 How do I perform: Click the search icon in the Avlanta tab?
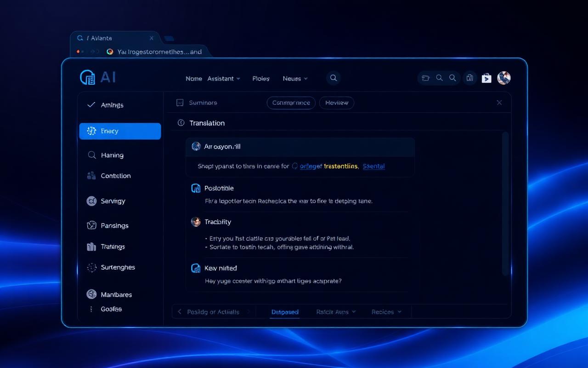point(80,38)
